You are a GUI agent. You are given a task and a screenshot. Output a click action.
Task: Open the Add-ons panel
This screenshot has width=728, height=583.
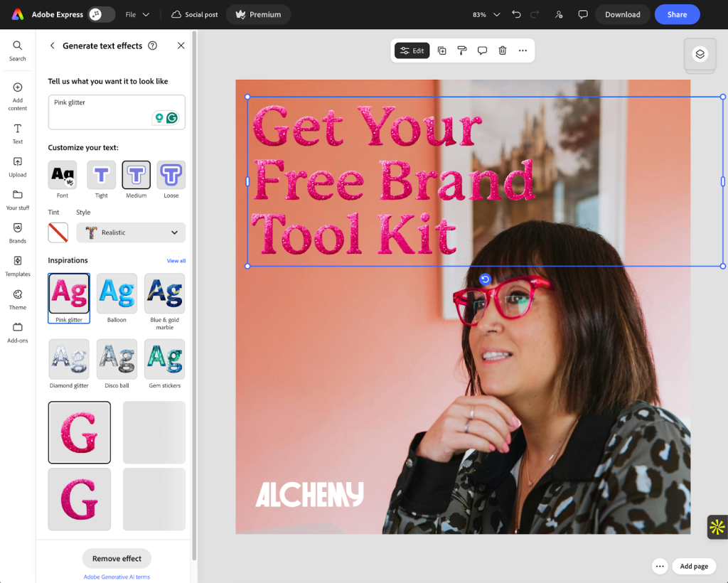(x=17, y=332)
